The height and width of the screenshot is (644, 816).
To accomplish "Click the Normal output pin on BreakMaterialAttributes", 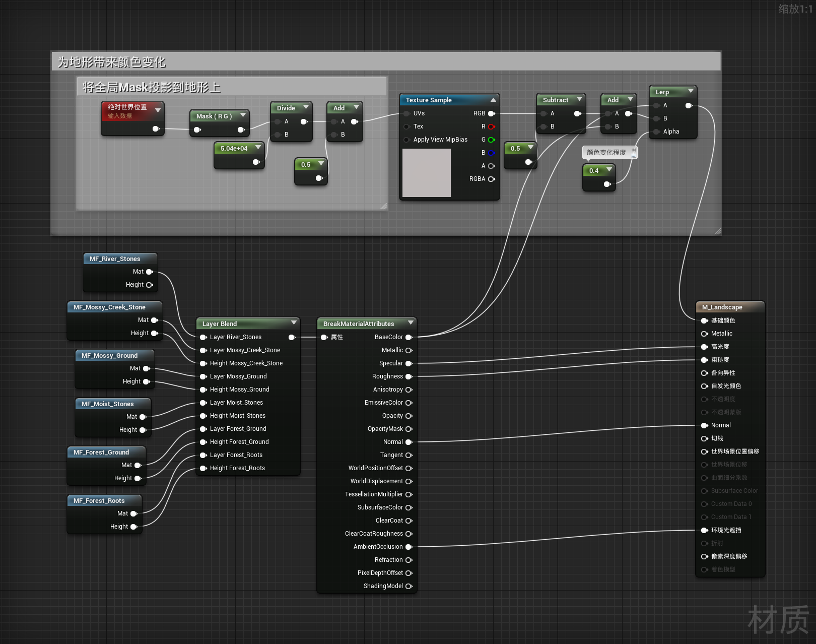I will point(409,442).
